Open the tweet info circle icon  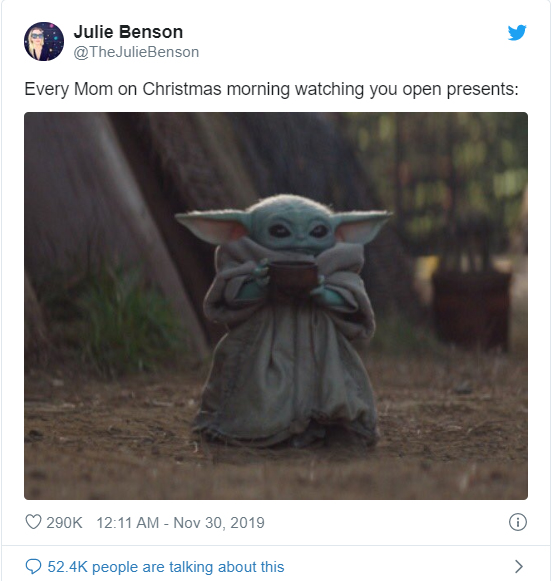518,522
